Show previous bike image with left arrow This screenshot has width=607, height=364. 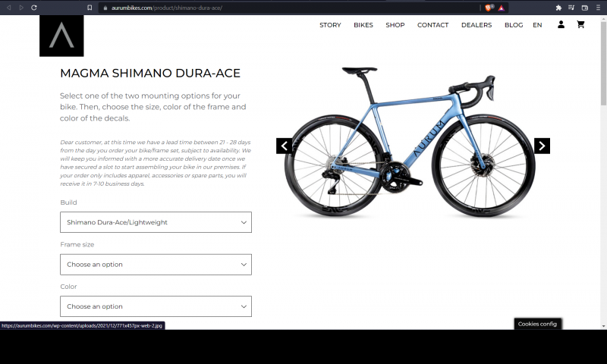coord(284,146)
